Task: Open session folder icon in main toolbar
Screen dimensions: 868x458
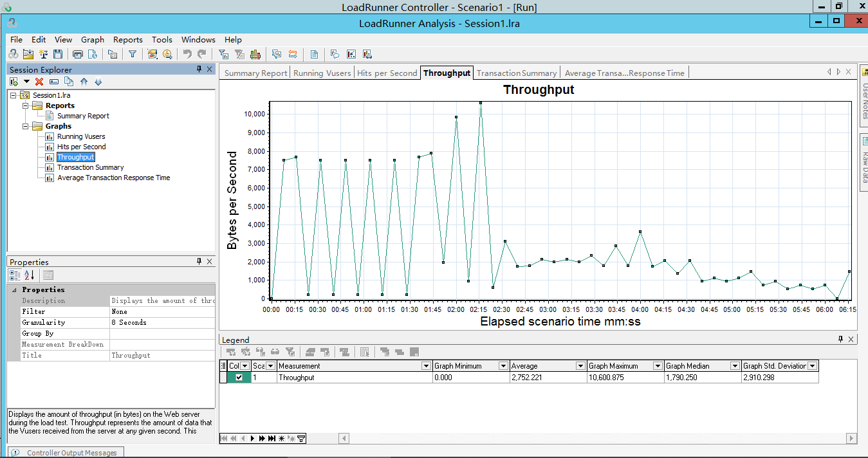Action: 28,54
